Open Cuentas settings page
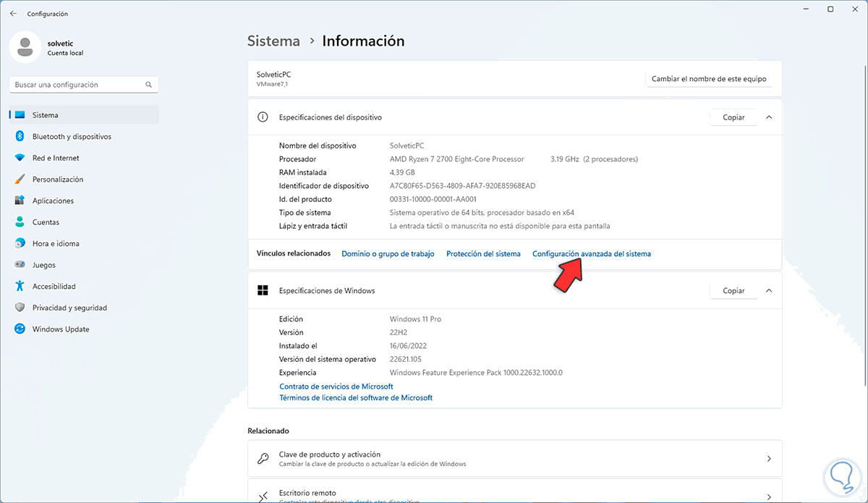This screenshot has width=868, height=503. pyautogui.click(x=84, y=222)
